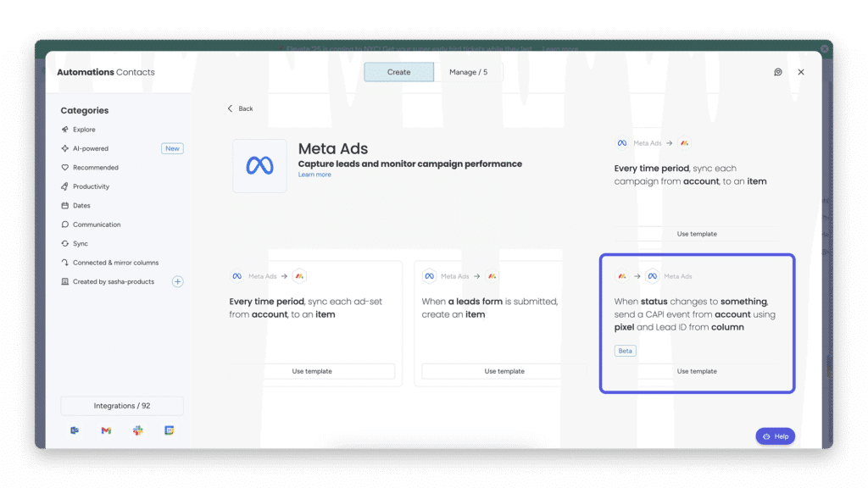Screen dimensions: 868x488
Task: Follow the Learn more link
Action: tap(314, 175)
